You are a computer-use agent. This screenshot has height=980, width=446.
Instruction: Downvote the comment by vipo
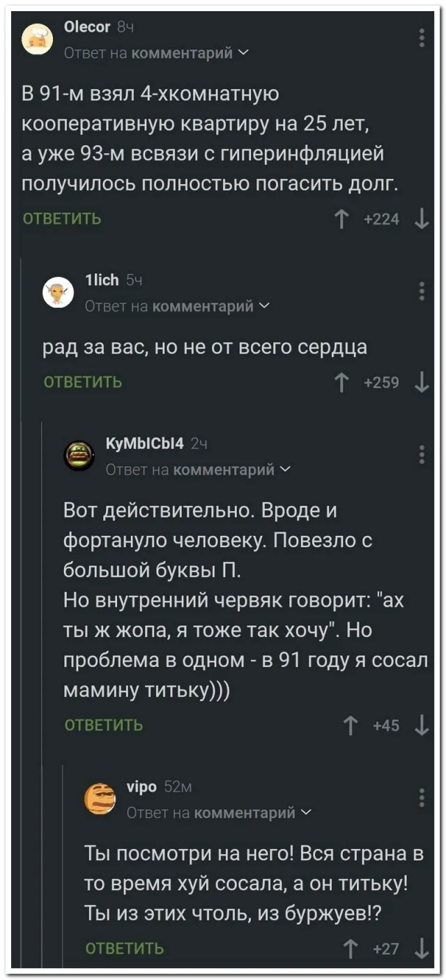coord(420,949)
